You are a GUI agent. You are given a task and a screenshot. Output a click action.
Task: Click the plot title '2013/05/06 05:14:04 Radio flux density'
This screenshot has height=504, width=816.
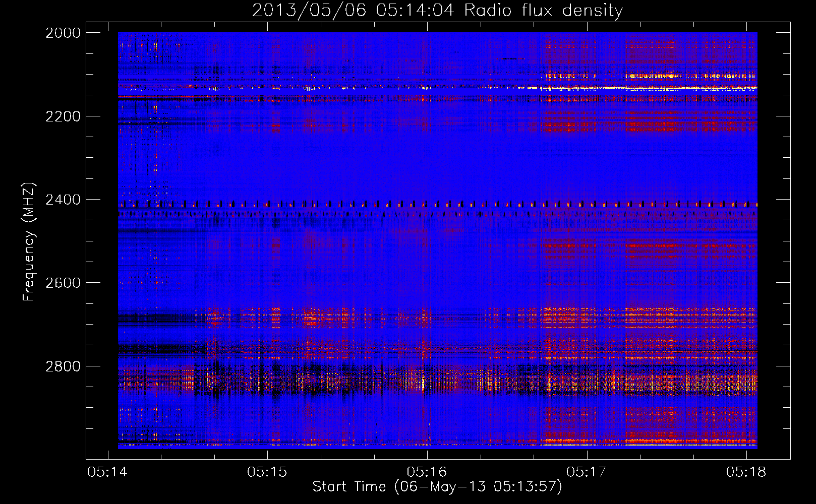[437, 10]
